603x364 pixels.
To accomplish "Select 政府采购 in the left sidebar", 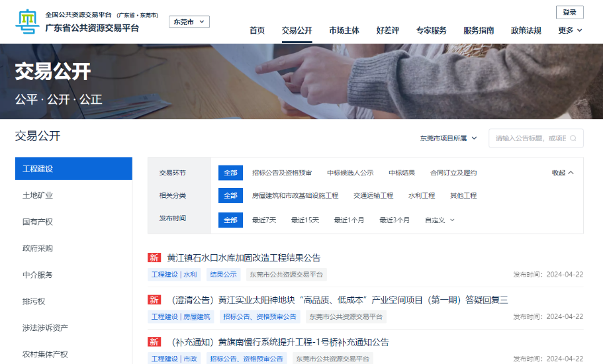I will pos(38,248).
